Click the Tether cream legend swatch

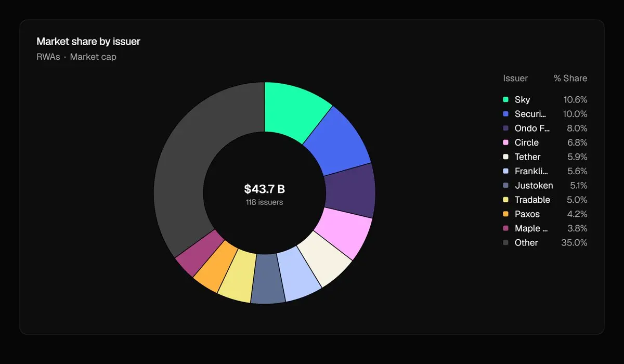(x=505, y=157)
